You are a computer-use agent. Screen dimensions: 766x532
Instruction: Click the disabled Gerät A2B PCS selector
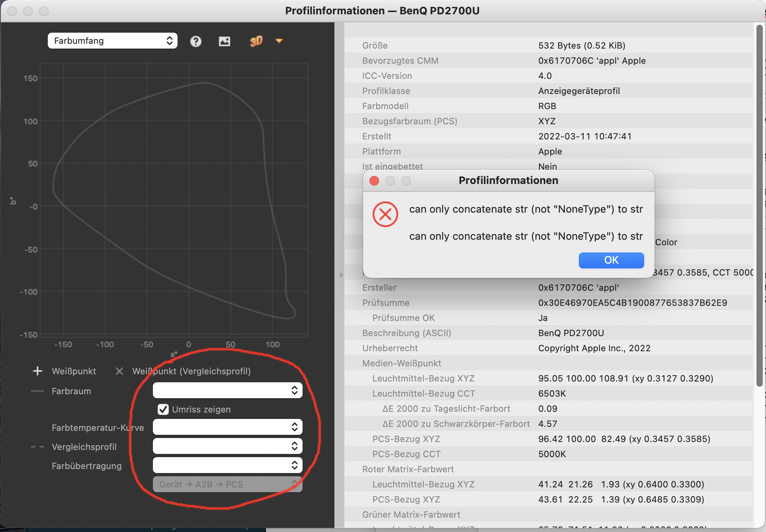pyautogui.click(x=227, y=484)
